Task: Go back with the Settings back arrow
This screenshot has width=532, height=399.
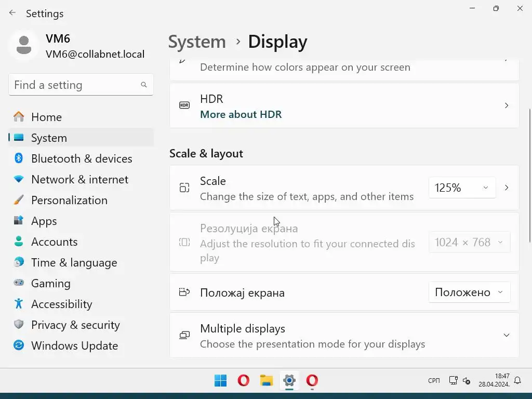Action: tap(12, 13)
